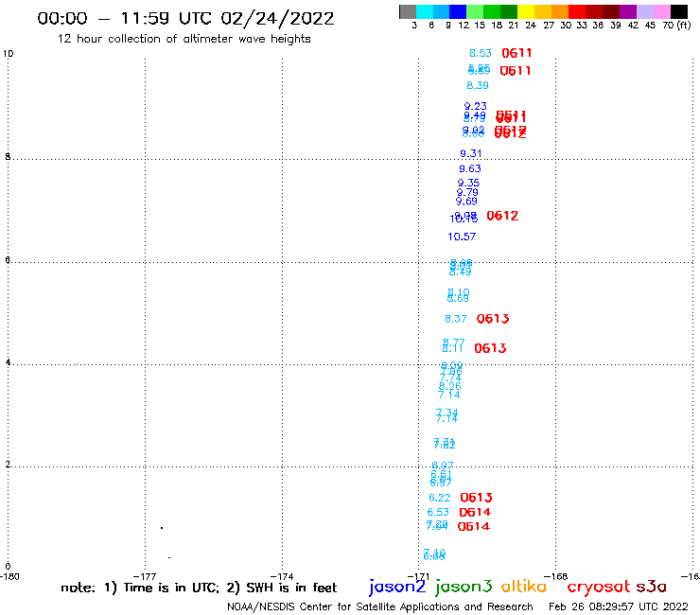Select the -180 longitude axis label

point(9,576)
